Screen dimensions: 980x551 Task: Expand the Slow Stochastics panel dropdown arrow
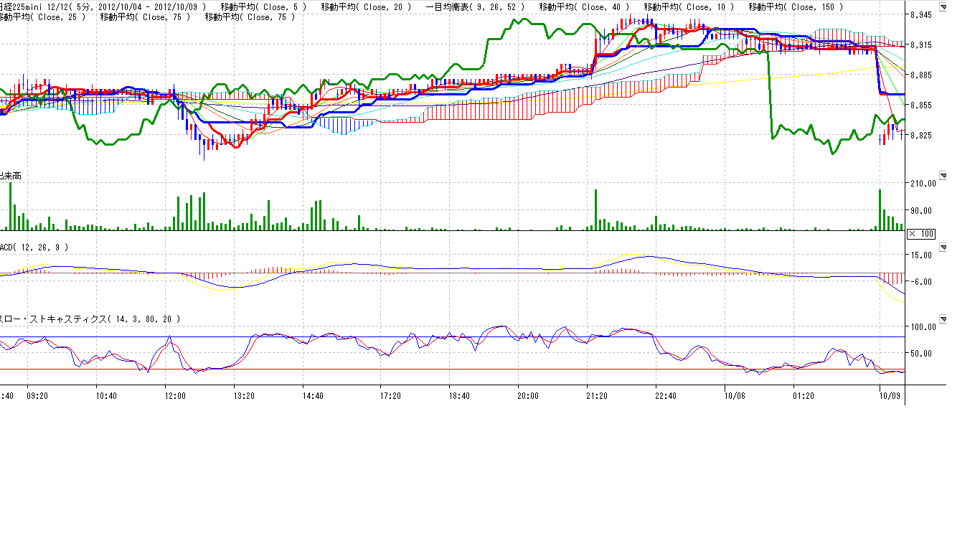(x=943, y=319)
